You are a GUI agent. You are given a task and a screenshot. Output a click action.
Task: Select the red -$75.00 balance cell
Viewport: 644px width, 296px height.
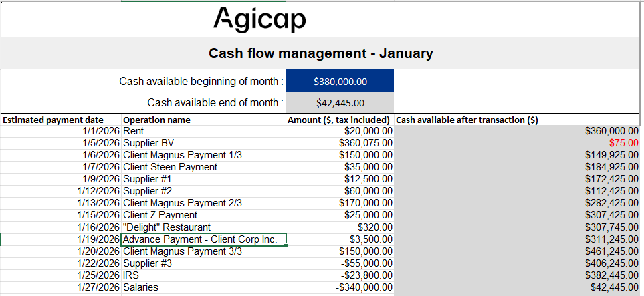point(517,143)
